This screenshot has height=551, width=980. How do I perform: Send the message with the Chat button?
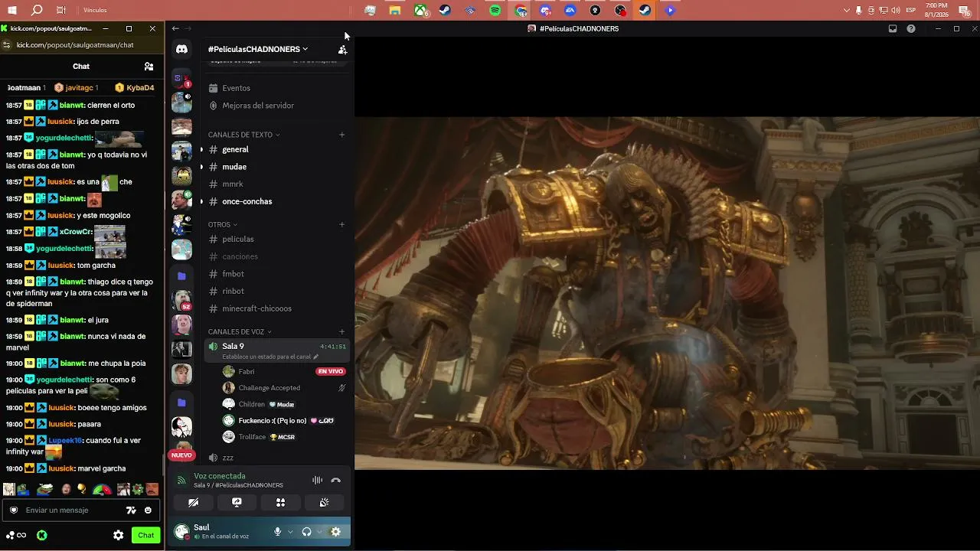[x=145, y=536]
